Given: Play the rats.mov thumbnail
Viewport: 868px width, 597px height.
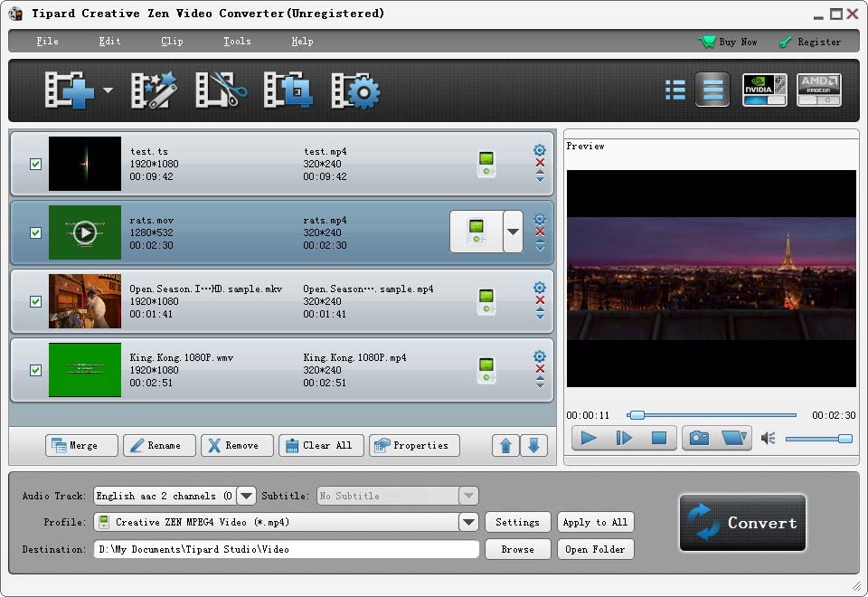Looking at the screenshot, I should tap(85, 232).
